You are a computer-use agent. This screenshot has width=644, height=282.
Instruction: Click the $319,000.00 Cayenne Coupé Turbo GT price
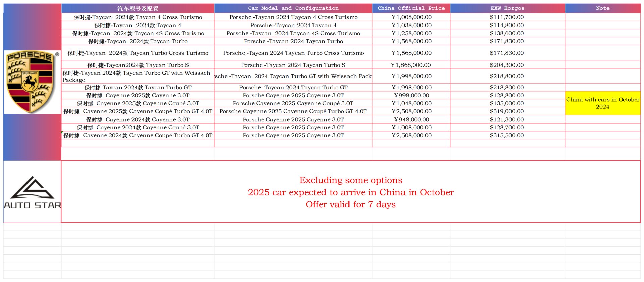pyautogui.click(x=506, y=111)
